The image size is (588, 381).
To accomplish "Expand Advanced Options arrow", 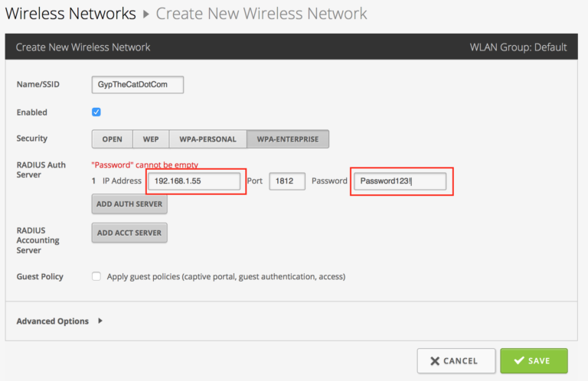I will point(100,321).
